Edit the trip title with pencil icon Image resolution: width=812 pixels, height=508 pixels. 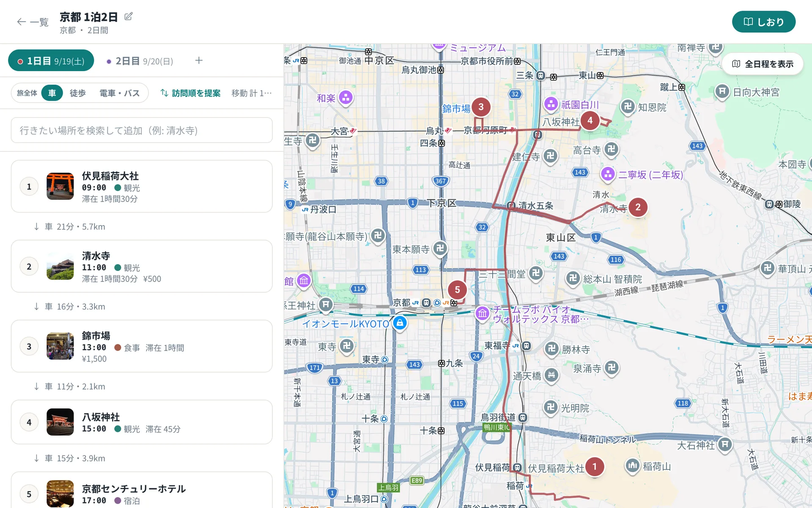pos(129,17)
